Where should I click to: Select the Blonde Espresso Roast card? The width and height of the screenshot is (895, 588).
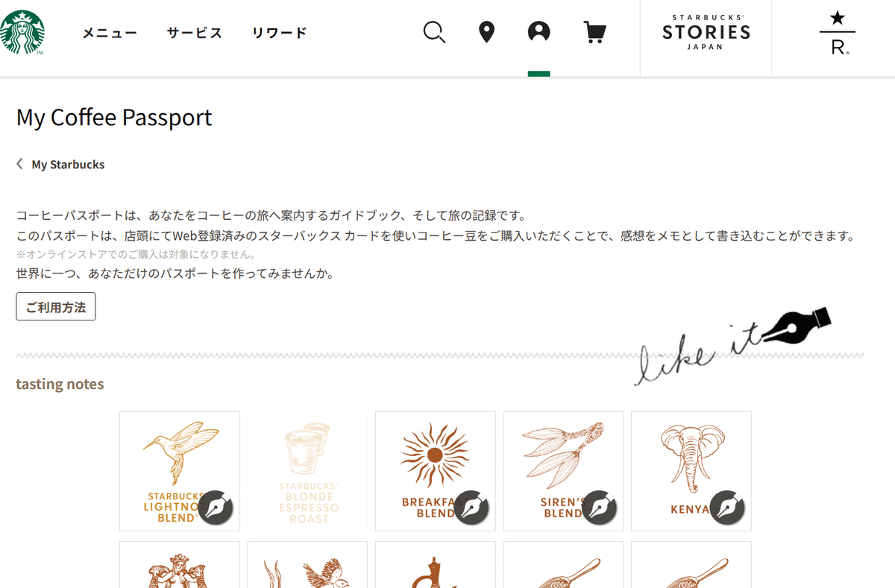[307, 471]
